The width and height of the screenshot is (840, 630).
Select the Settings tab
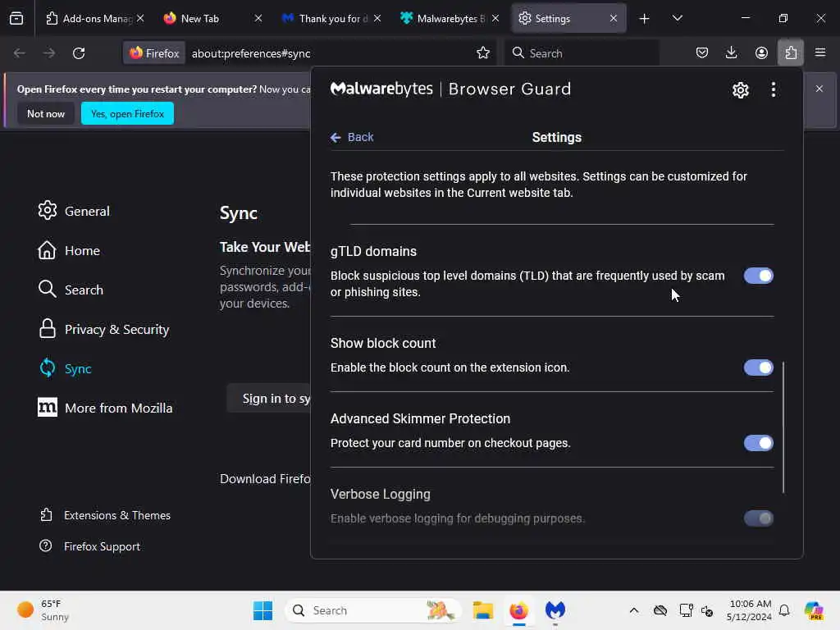568,18
